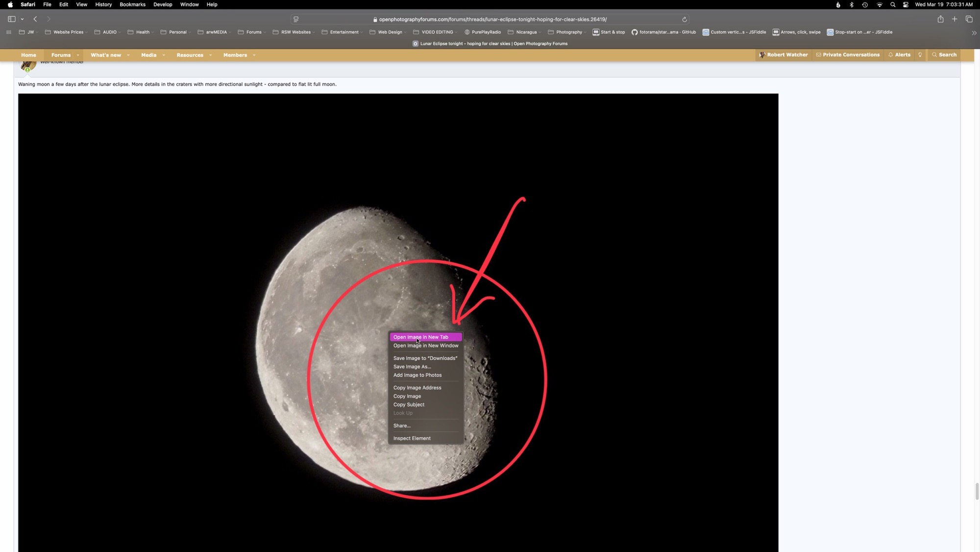Open the JW bookmarks folder
Screen dimensions: 980x552
pos(28,32)
